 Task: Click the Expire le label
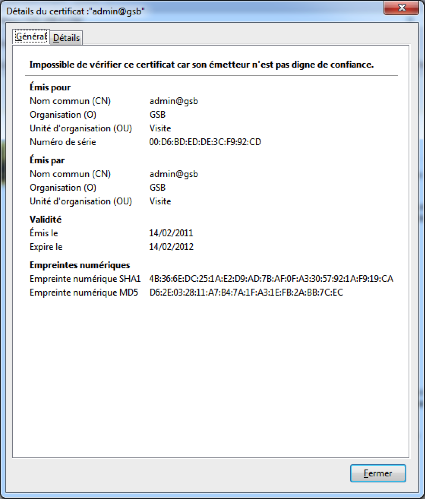tap(46, 247)
